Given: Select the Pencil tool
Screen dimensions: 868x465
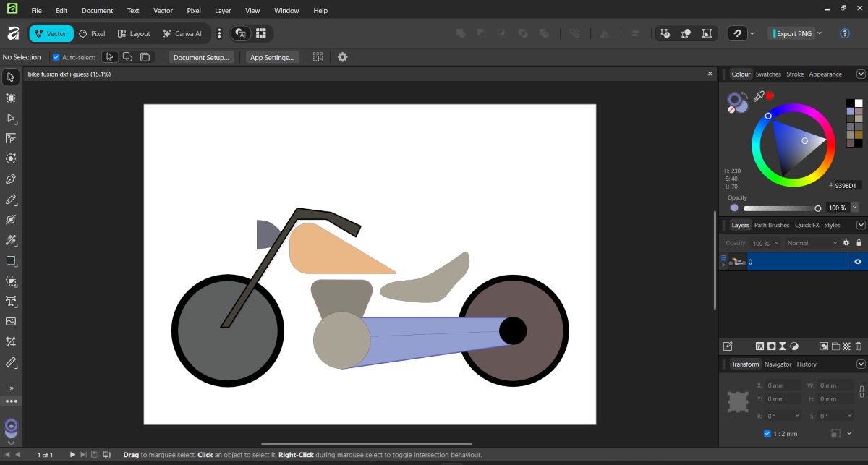Looking at the screenshot, I should coord(11,199).
